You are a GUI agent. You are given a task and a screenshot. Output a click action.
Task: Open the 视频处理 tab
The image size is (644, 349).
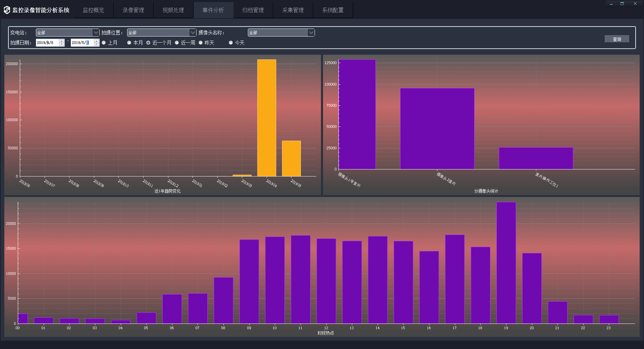173,10
